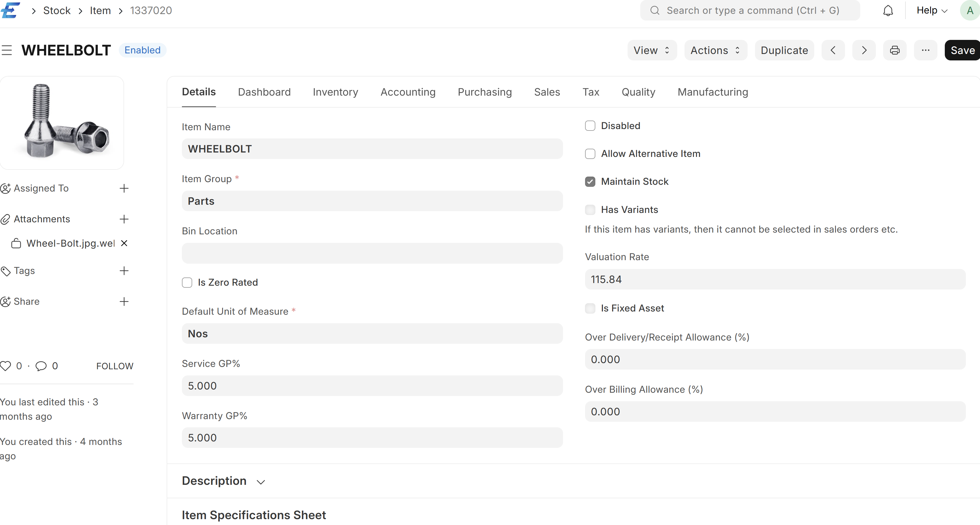Click the like heart icon
Image resolution: width=980 pixels, height=525 pixels.
point(6,366)
